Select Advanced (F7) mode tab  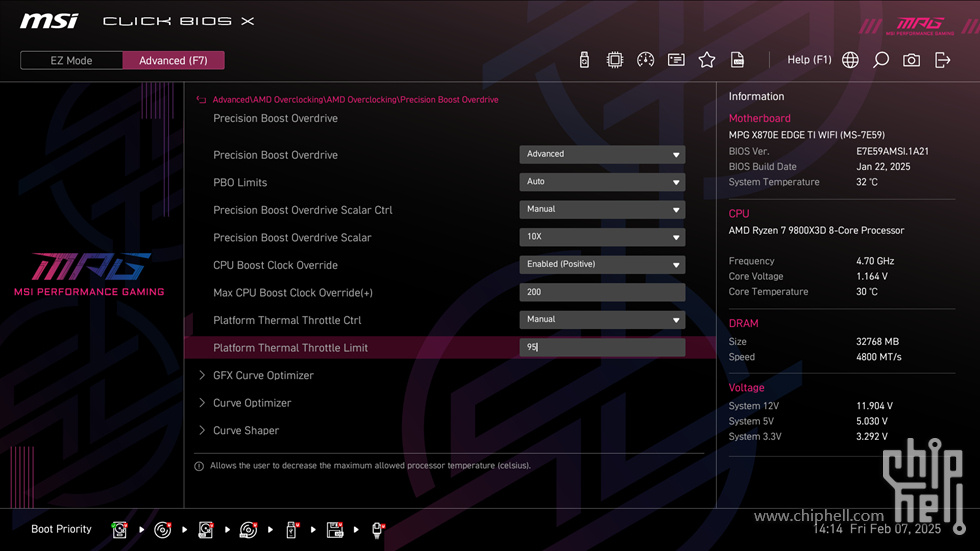pyautogui.click(x=173, y=61)
